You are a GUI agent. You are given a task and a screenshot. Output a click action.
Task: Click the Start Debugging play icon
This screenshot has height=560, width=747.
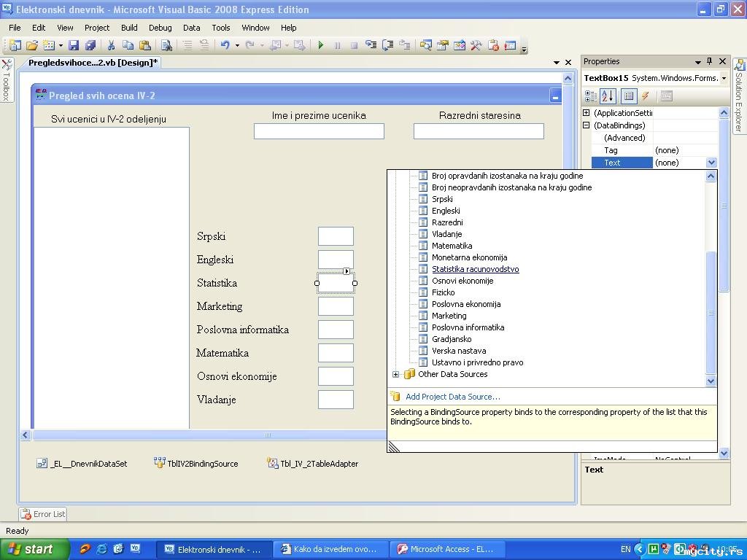pos(320,45)
